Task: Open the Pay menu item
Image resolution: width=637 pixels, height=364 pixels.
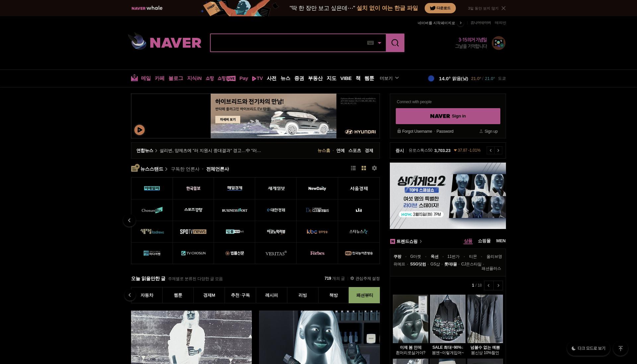Action: tap(244, 78)
